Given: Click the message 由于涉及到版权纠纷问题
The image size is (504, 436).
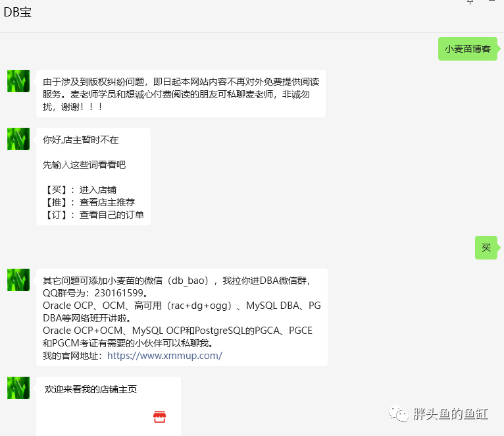Looking at the screenshot, I should [x=181, y=94].
